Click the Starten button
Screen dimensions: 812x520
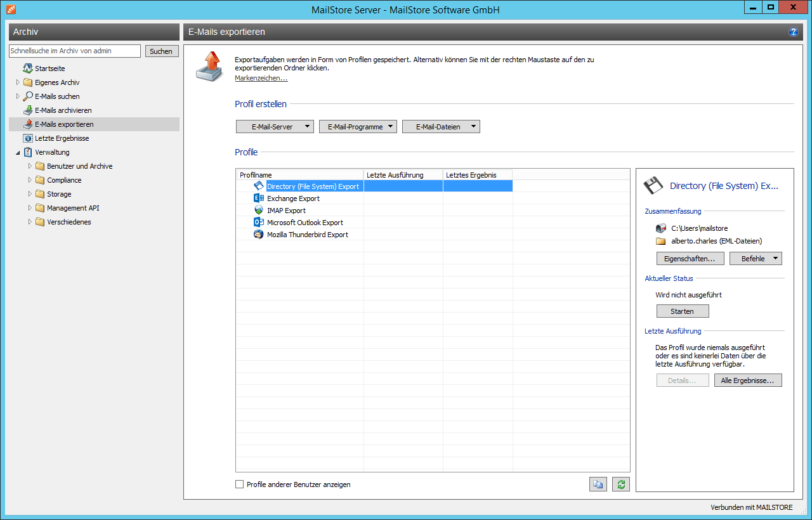click(683, 311)
